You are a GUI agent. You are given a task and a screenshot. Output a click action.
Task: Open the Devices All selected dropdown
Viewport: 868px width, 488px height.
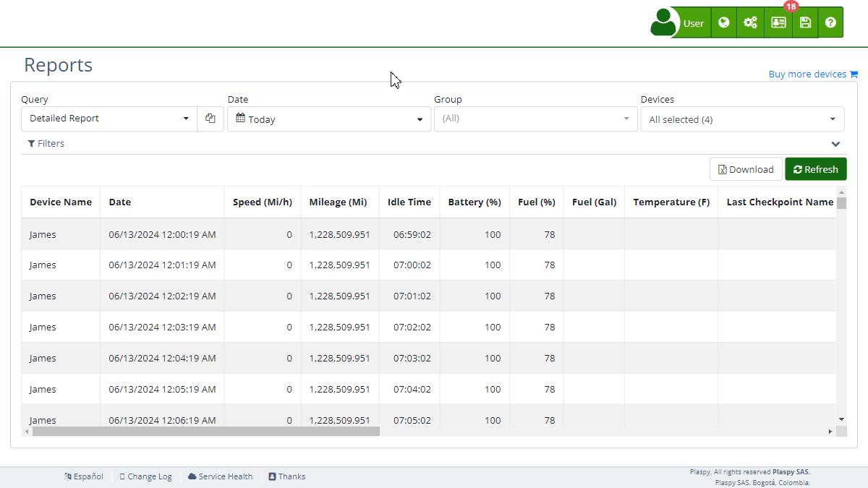(x=742, y=119)
